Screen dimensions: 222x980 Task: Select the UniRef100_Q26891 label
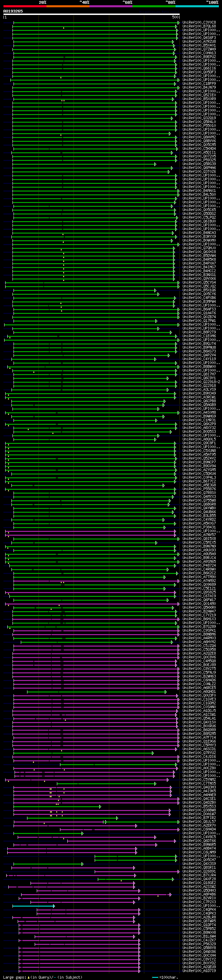(x=199, y=872)
